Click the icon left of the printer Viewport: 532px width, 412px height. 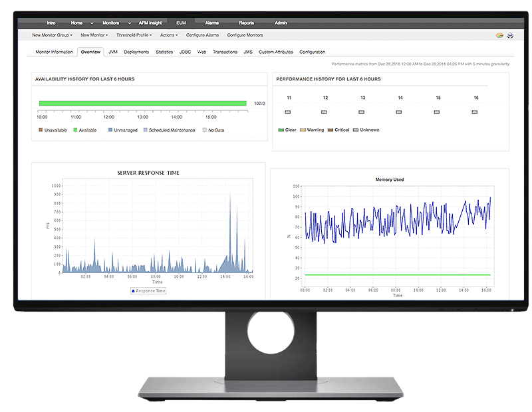(x=499, y=35)
